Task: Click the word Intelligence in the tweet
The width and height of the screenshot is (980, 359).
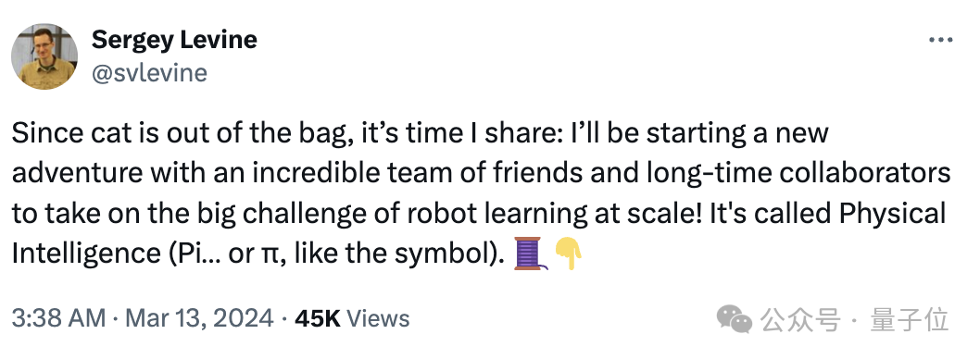Action: point(87,254)
